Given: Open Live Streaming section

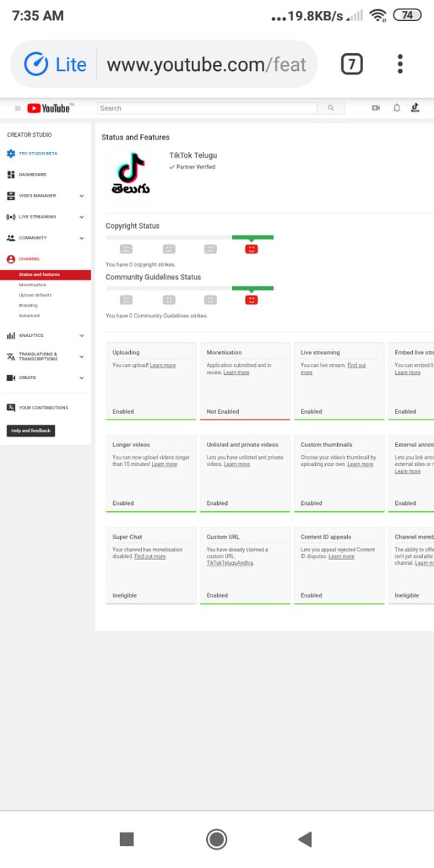Looking at the screenshot, I should pos(38,216).
